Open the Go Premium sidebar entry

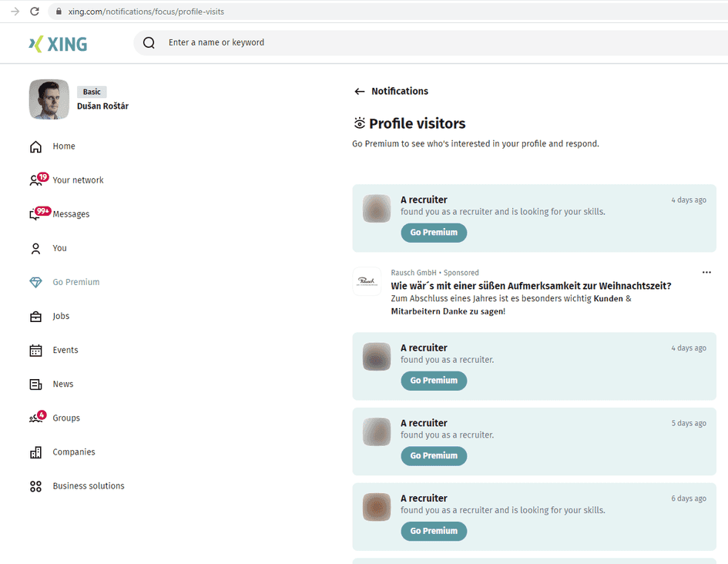click(x=75, y=282)
